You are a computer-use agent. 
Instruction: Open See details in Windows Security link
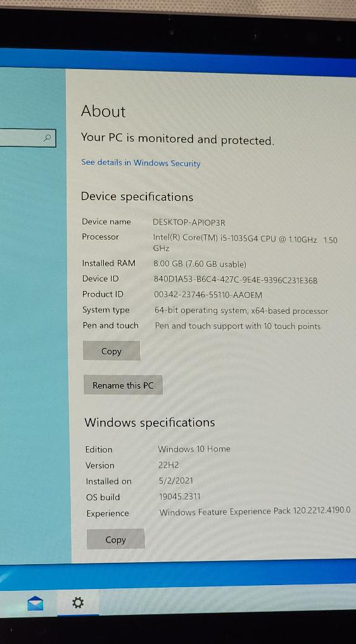pos(141,163)
